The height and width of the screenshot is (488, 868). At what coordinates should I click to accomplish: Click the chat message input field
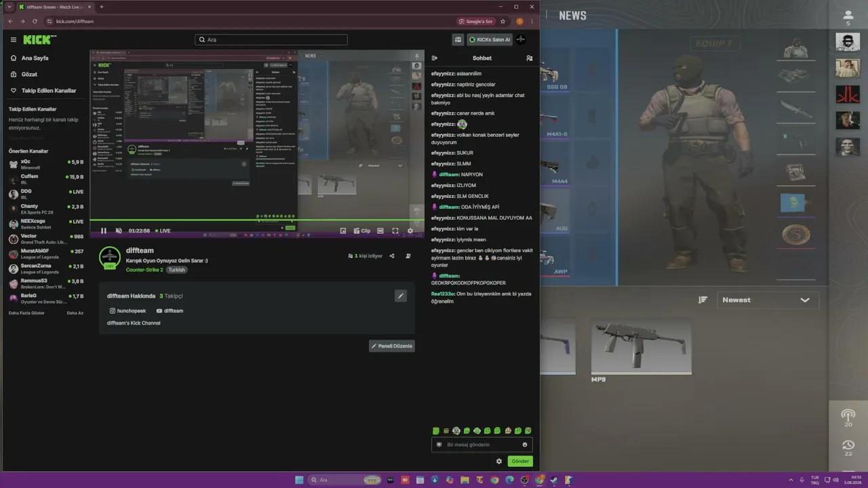pyautogui.click(x=481, y=445)
